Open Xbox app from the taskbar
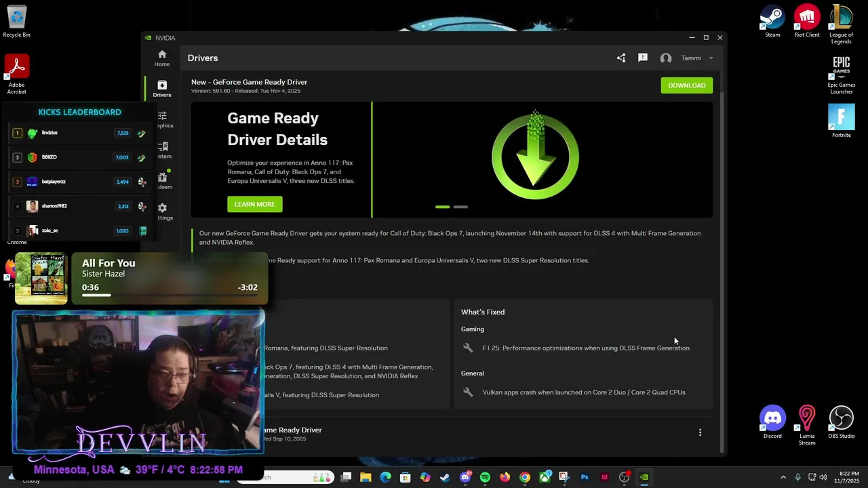 [x=545, y=477]
